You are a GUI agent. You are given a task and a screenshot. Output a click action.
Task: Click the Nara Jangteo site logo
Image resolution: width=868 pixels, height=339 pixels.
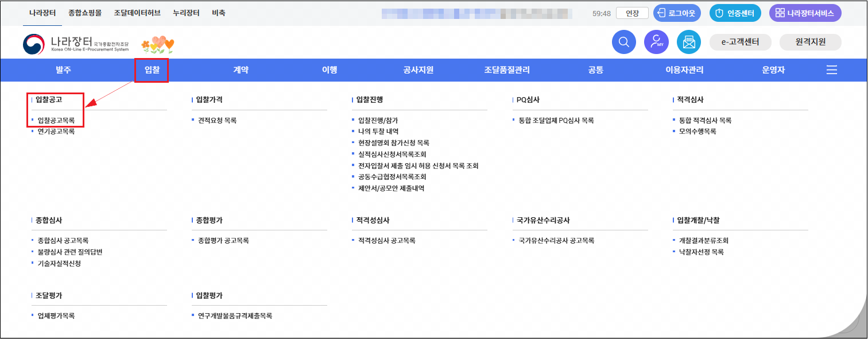[x=77, y=41]
